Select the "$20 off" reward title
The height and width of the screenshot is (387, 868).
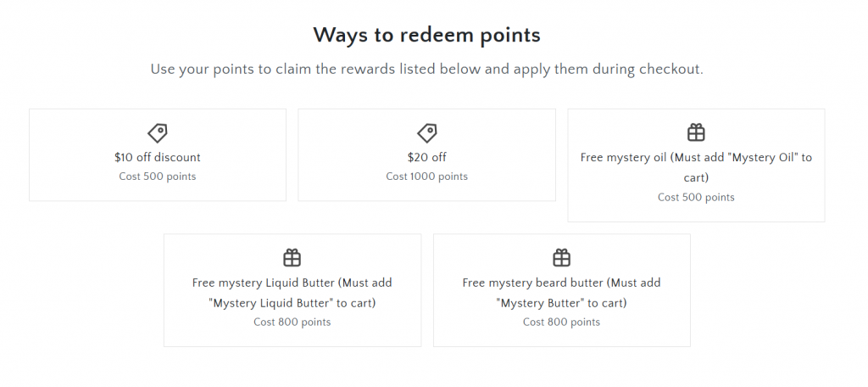coord(427,157)
